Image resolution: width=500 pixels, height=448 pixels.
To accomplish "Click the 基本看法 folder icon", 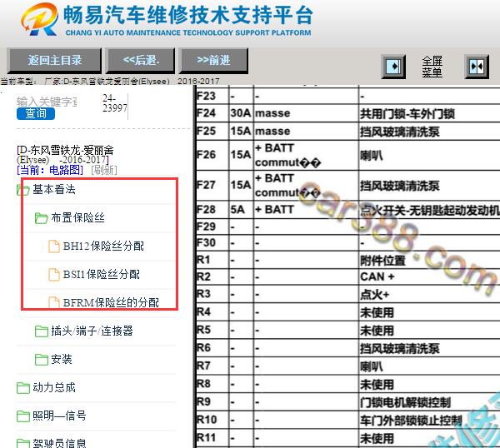I will pos(22,190).
